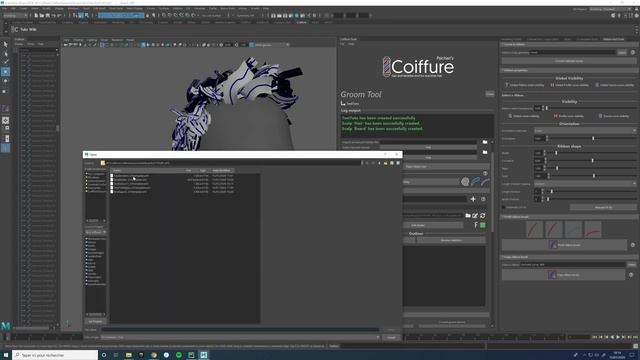Switch to the Coiffure shelf tab
Image resolution: width=640 pixels, height=360 pixels.
(302, 22)
